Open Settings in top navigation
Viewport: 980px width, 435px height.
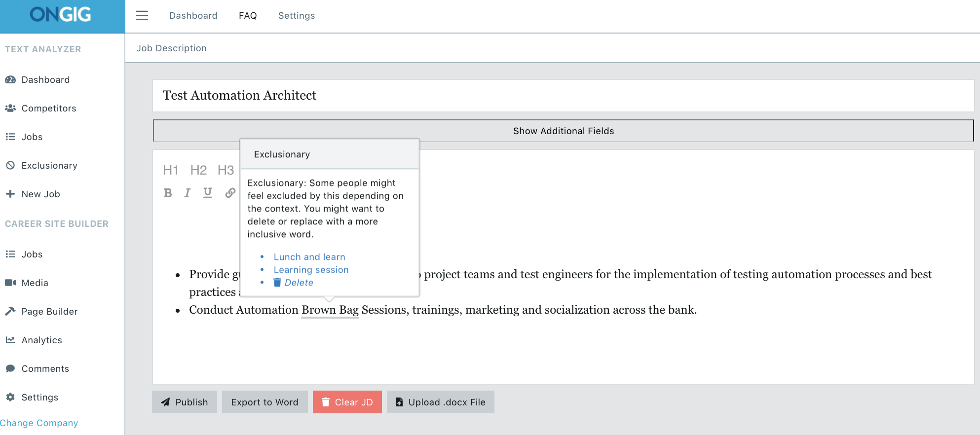tap(296, 16)
